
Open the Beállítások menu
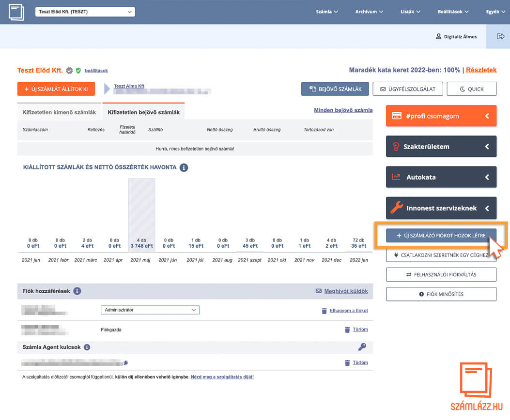pos(453,12)
